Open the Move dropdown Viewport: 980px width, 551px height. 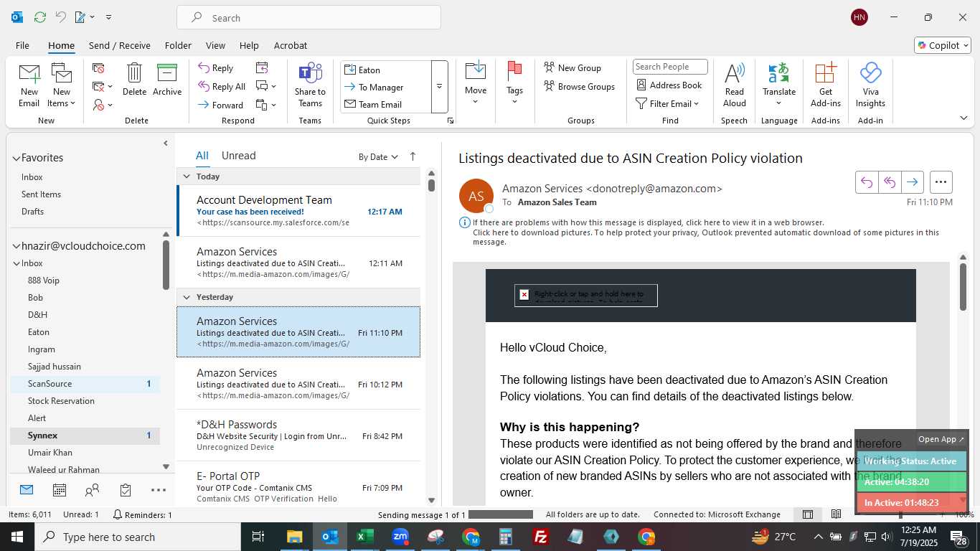[x=476, y=83]
